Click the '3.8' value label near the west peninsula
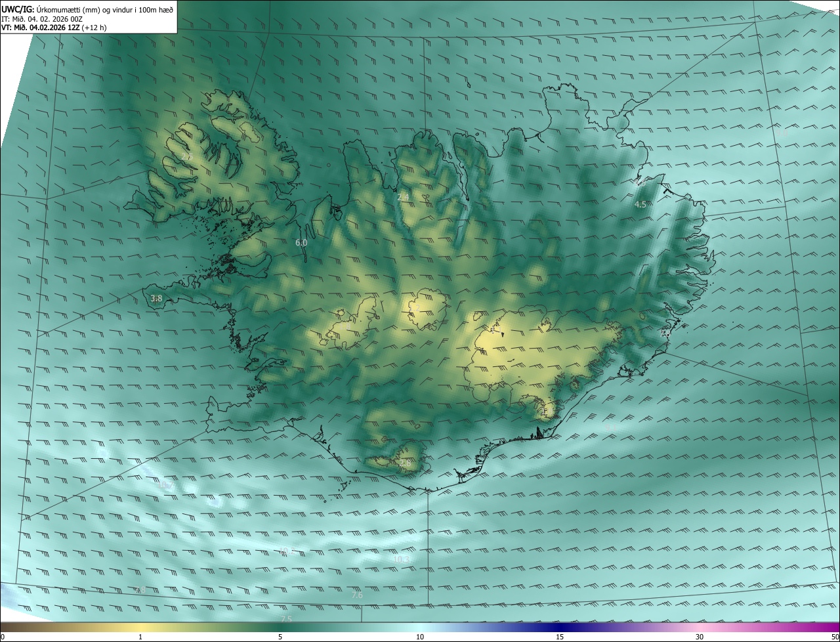 pyautogui.click(x=156, y=298)
